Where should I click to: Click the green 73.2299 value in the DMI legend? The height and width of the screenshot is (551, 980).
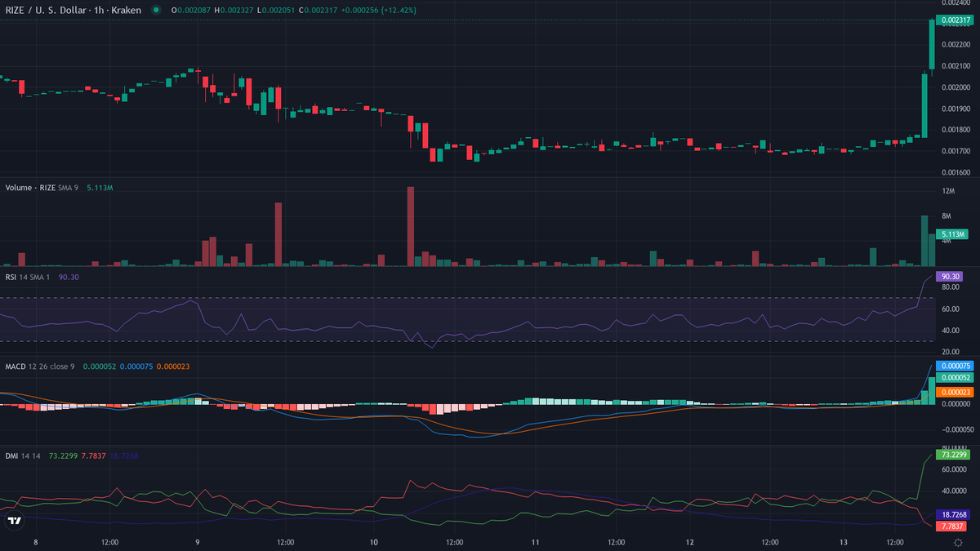pyautogui.click(x=63, y=455)
